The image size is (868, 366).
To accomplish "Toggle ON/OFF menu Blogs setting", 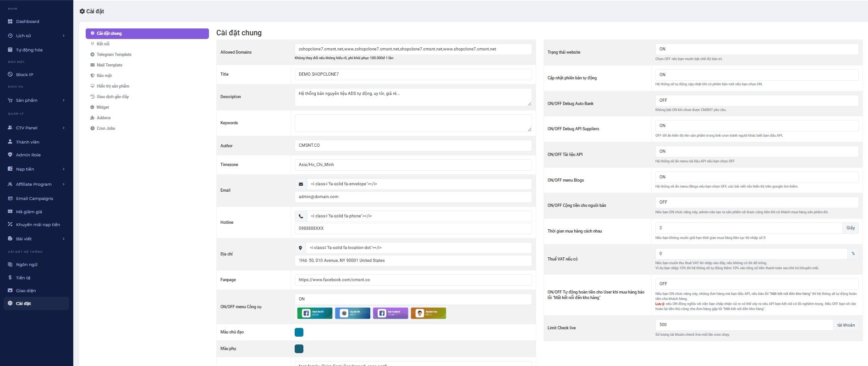I will pyautogui.click(x=756, y=177).
